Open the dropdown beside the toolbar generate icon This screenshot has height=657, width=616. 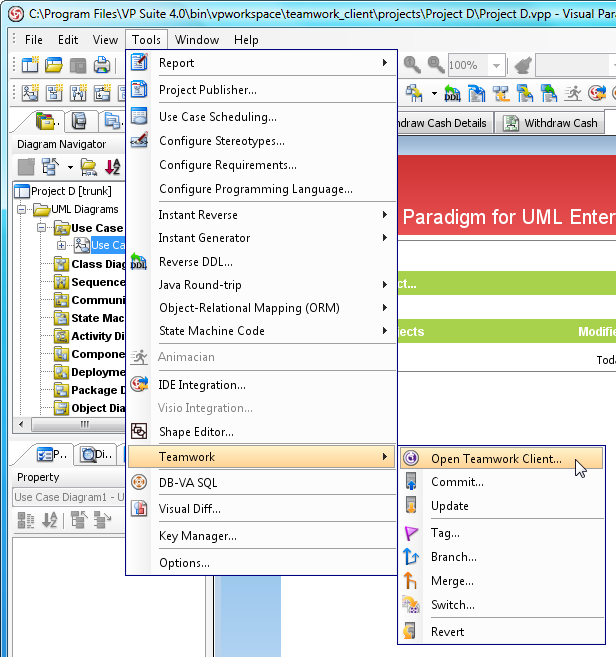click(434, 93)
